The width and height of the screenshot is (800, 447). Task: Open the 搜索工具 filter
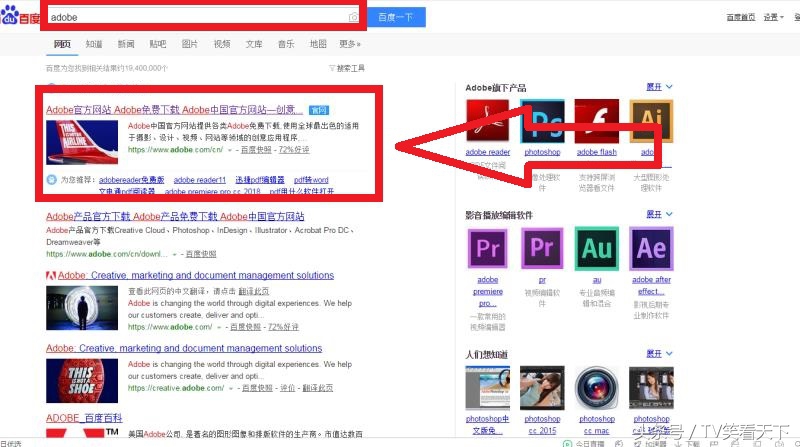(x=347, y=68)
